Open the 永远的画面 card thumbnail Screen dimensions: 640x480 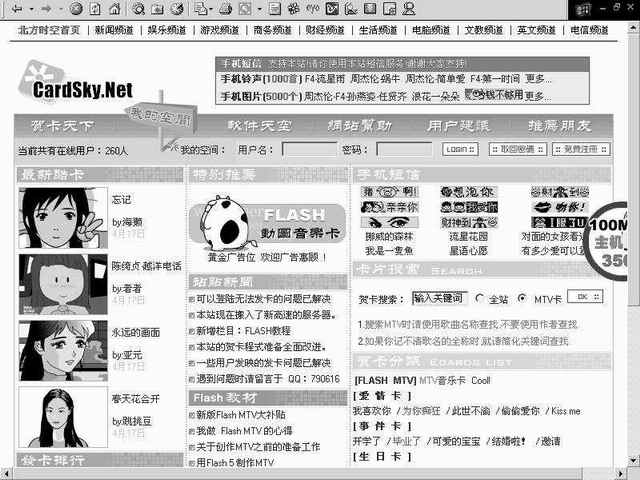tap(63, 351)
